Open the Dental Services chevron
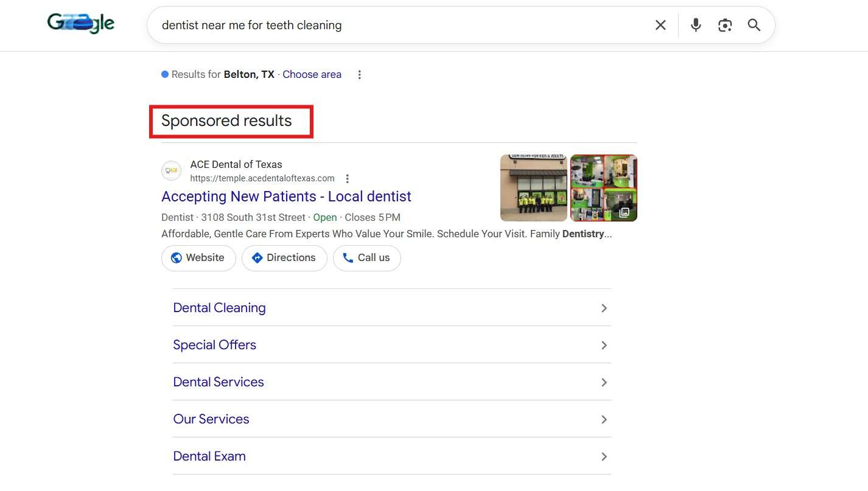 point(604,382)
